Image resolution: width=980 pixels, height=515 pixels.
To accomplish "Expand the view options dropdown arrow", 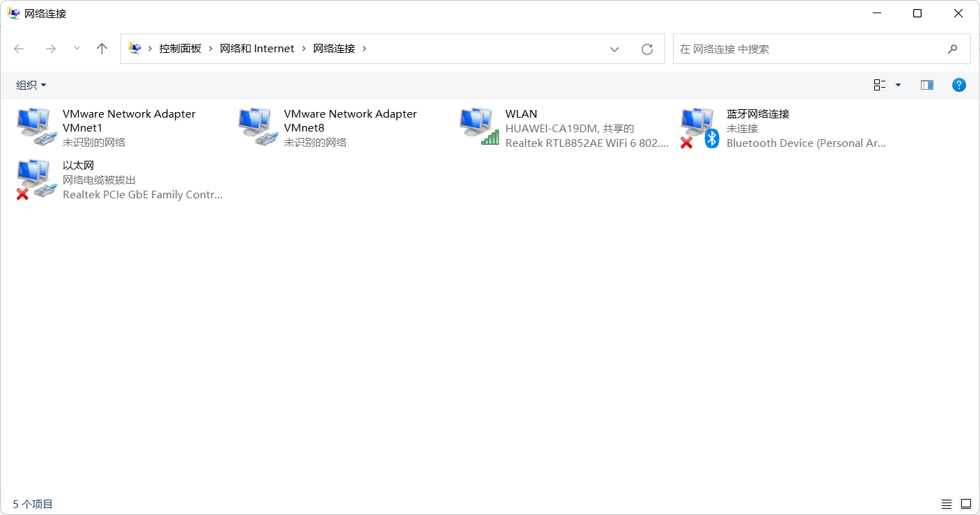I will pos(898,85).
